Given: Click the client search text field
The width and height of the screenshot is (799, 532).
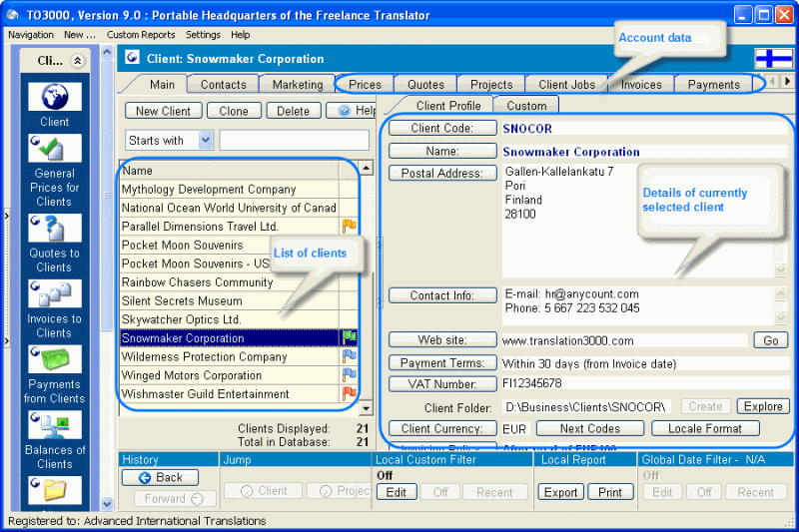Looking at the screenshot, I should (x=294, y=140).
